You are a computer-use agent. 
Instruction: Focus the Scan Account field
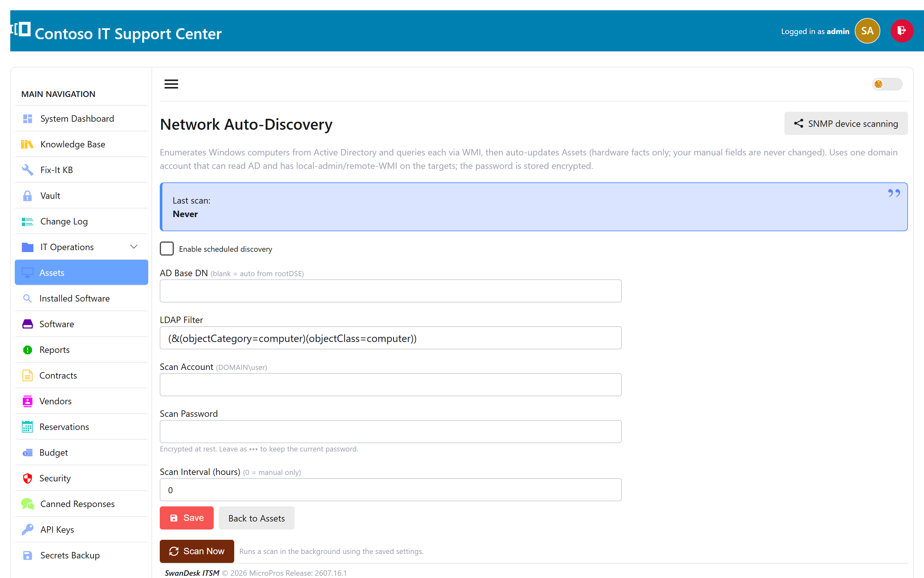click(x=390, y=385)
